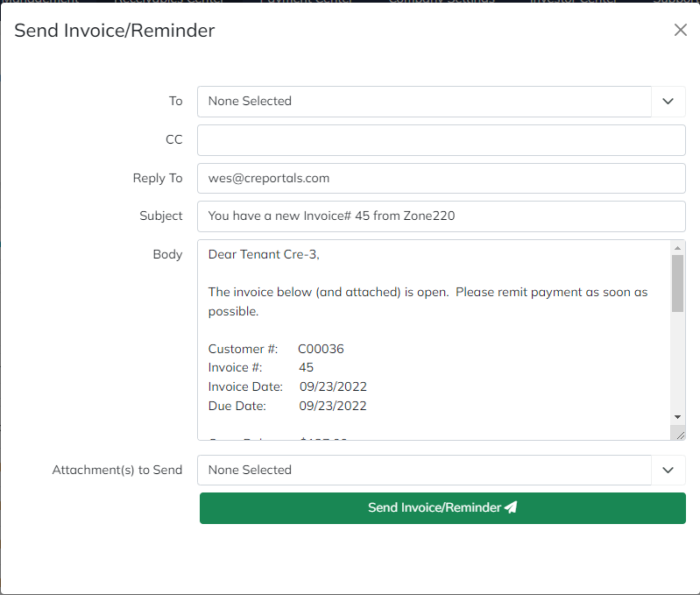Click the Attachment(s) to Send label
Image resolution: width=700 pixels, height=595 pixels.
(117, 470)
